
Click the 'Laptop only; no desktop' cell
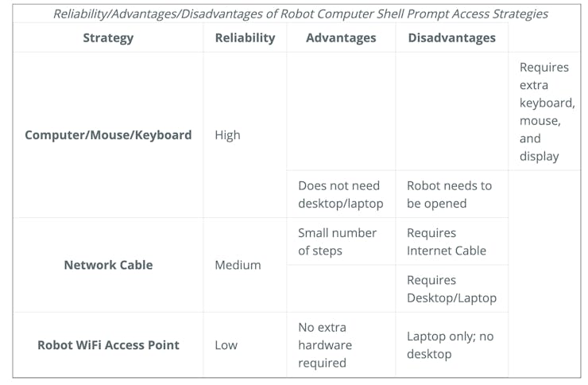pos(450,344)
